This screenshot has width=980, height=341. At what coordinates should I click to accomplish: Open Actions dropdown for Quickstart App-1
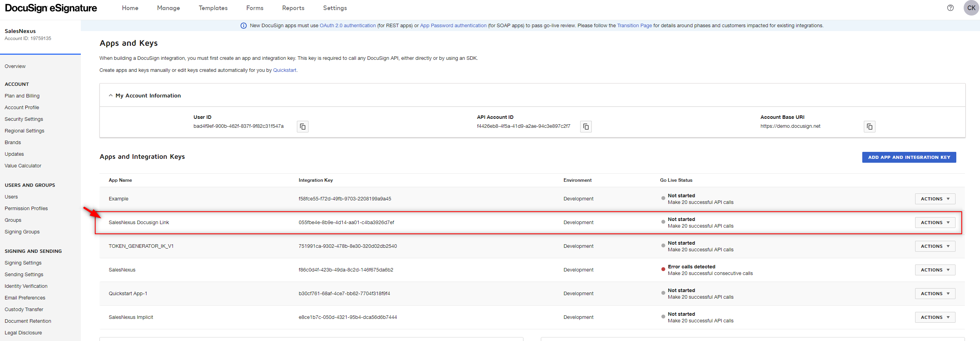pos(935,294)
